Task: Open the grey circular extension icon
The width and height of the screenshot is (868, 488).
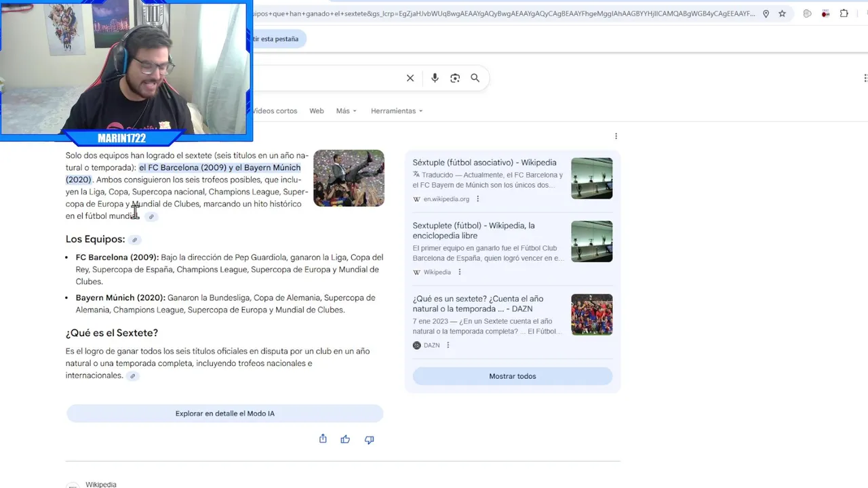Action: pos(807,14)
